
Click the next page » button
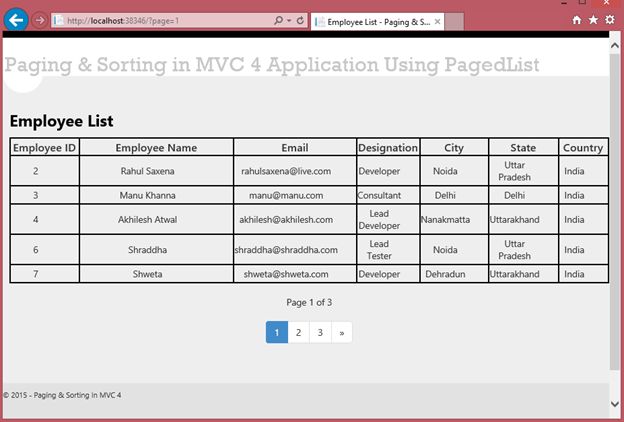click(341, 332)
